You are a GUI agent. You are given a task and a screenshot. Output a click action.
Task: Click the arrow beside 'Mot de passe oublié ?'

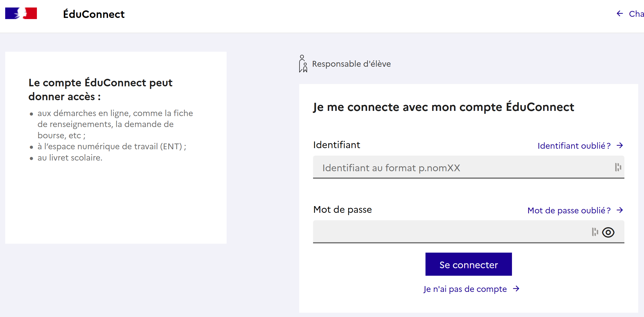[x=619, y=210]
